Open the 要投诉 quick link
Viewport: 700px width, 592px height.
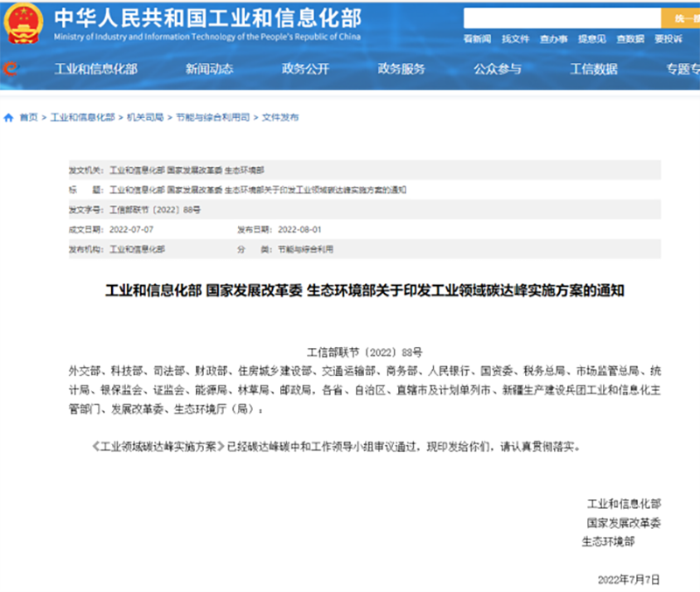point(668,39)
